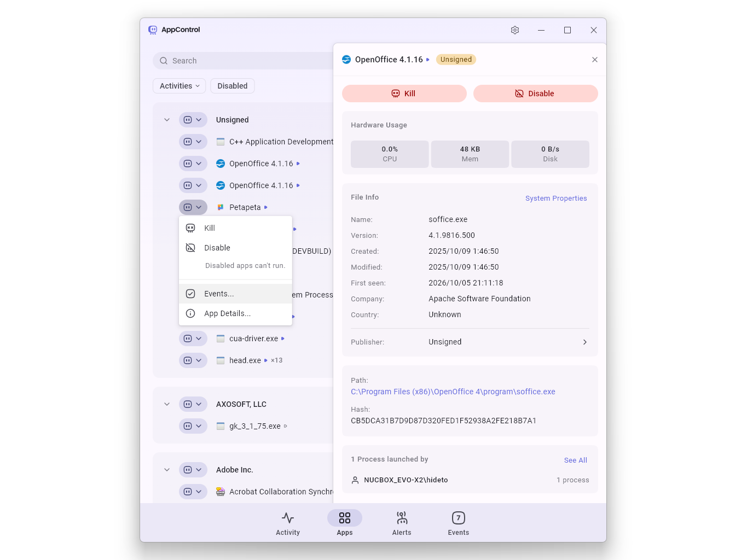Screen dimensions: 747x560
Task: Open control dropdown for cua-driver.exe
Action: [x=193, y=339]
